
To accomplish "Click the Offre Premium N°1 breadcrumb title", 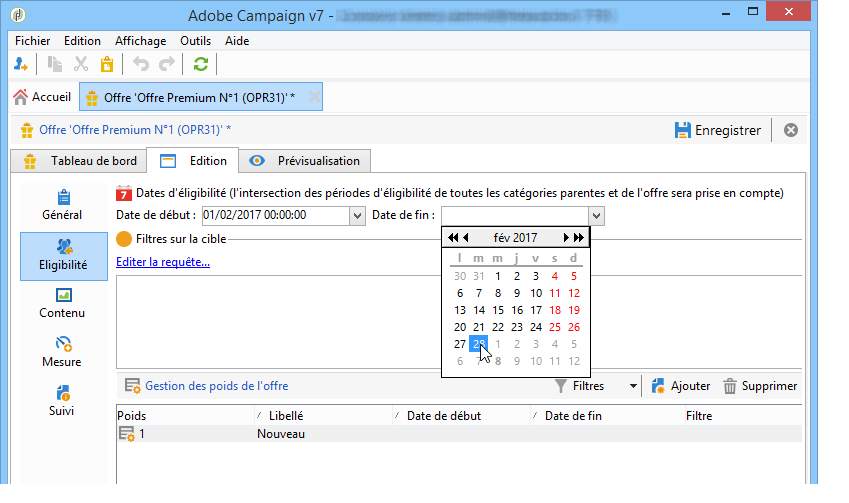I will tap(135, 130).
